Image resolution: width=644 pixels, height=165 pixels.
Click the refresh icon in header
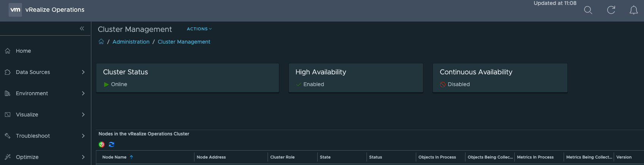(x=611, y=10)
